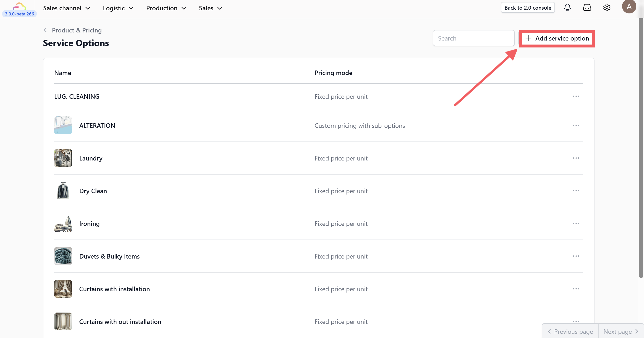Screen dimensions: 644x338
Task: Expand the Sales channel dropdown
Action: [66, 8]
